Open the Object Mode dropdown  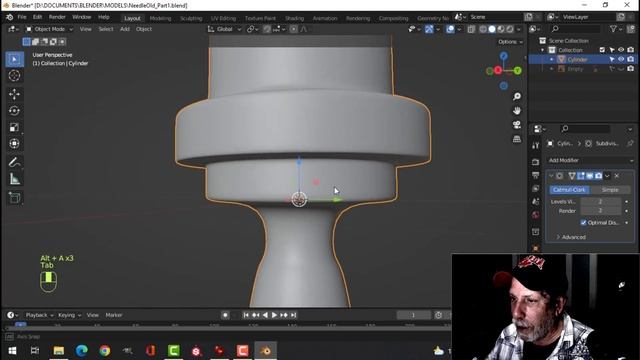(49, 29)
